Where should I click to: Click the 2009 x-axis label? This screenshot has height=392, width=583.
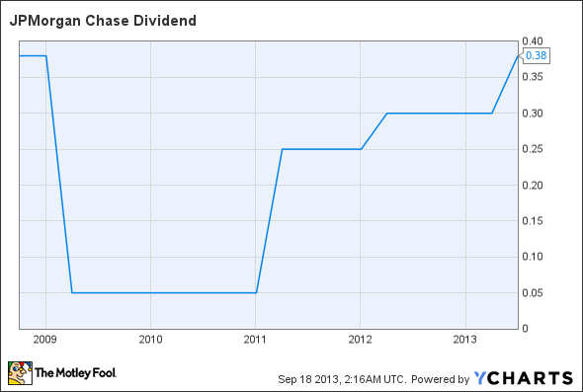(x=45, y=340)
